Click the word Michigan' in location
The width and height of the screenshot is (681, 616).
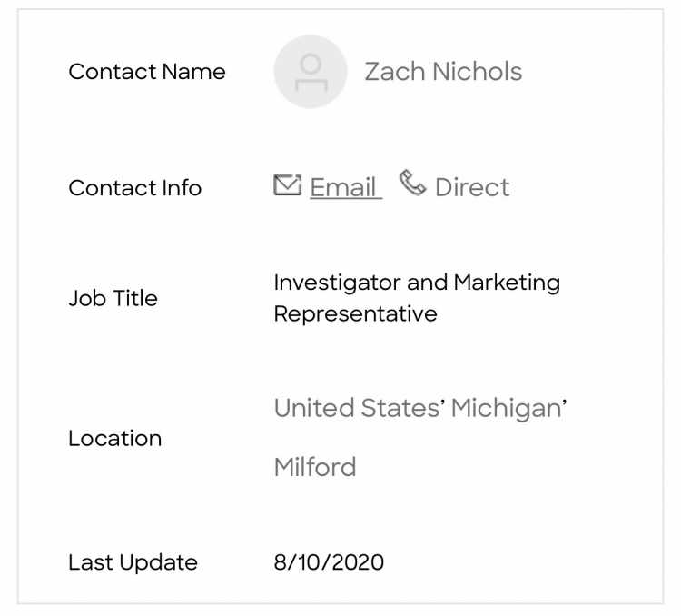point(508,408)
